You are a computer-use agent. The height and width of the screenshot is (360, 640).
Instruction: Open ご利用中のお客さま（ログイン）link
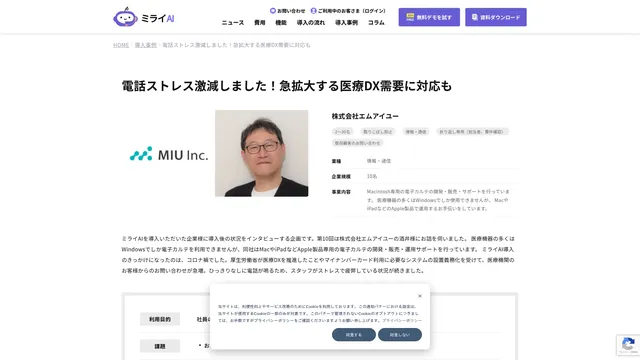point(351,11)
